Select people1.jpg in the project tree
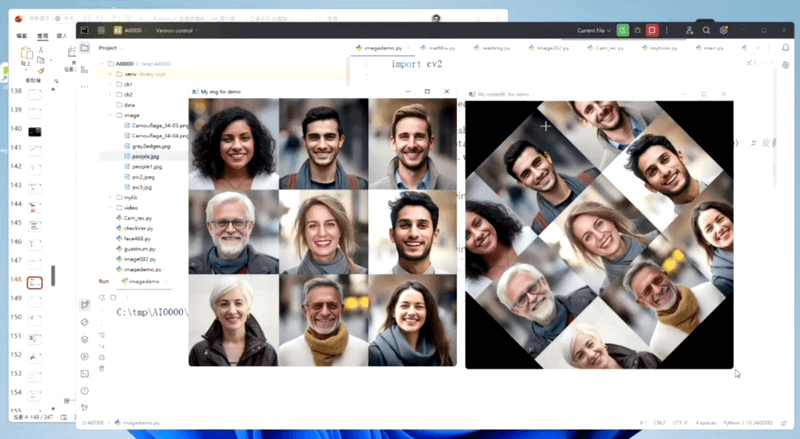 point(137,166)
